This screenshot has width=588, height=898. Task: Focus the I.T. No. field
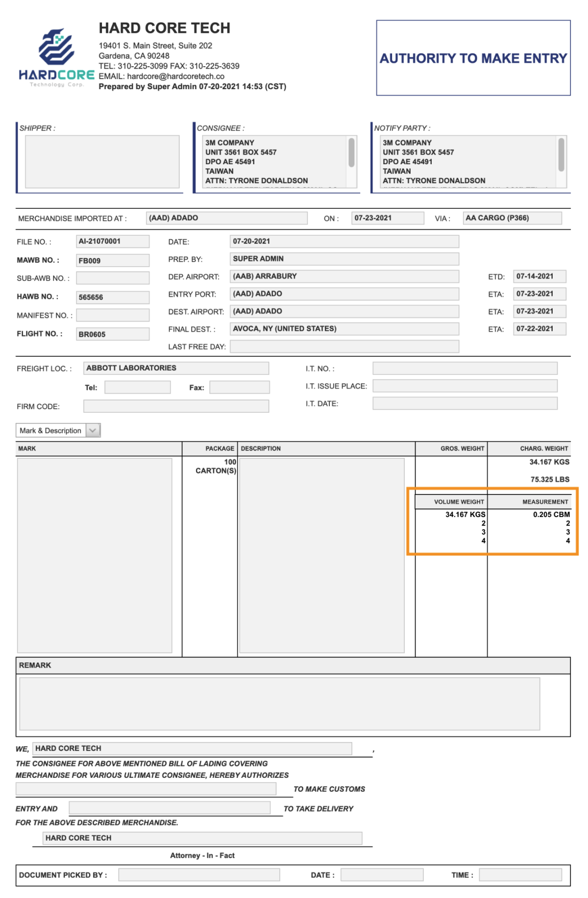click(x=465, y=368)
